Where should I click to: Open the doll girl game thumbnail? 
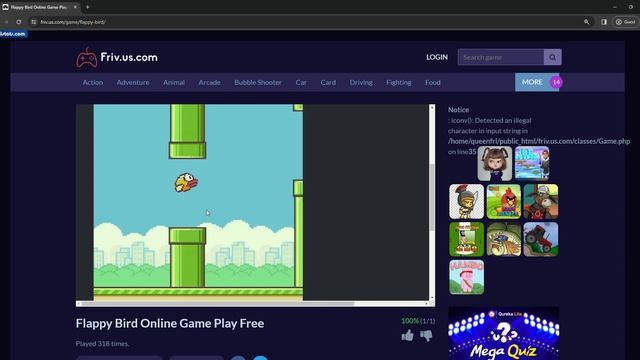[x=495, y=164]
